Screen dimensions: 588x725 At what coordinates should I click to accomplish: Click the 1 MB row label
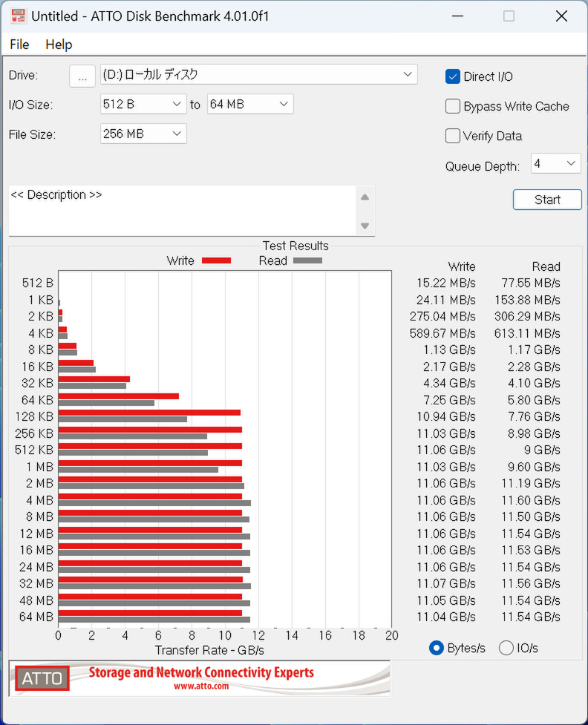click(40, 467)
